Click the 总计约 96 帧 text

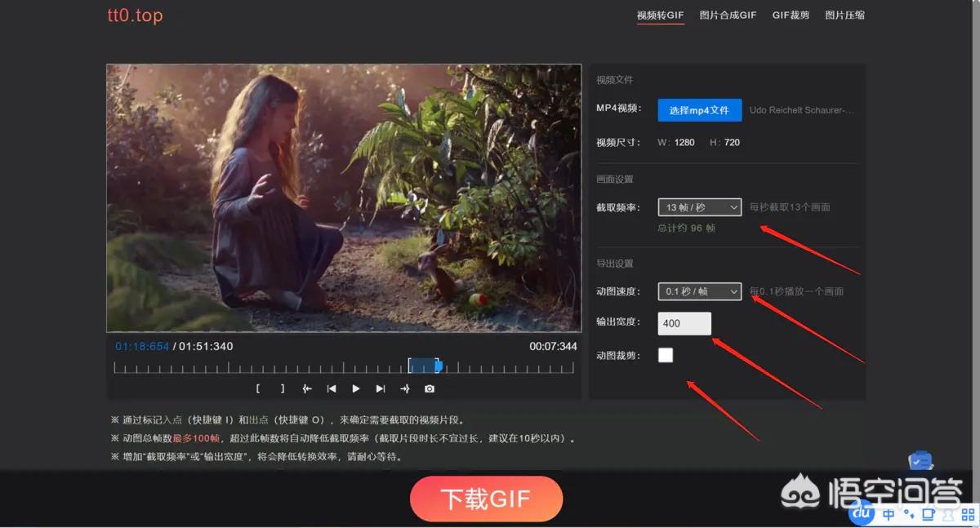(686, 229)
